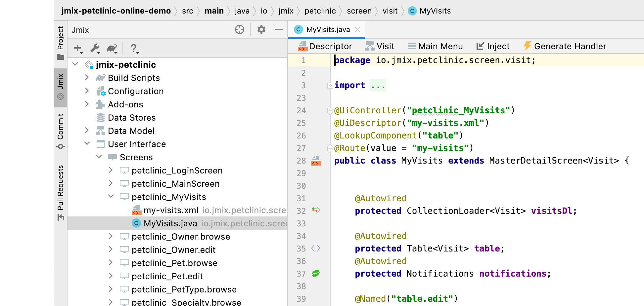Expand petclinic_LoginScreen node
This screenshot has width=644, height=306.
click(111, 170)
